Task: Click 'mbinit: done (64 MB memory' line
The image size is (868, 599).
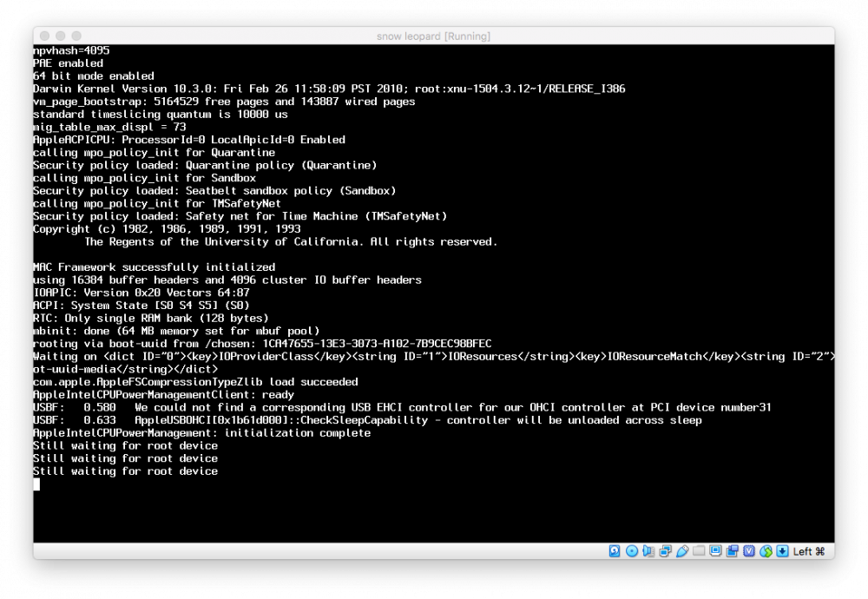Action: (176, 331)
